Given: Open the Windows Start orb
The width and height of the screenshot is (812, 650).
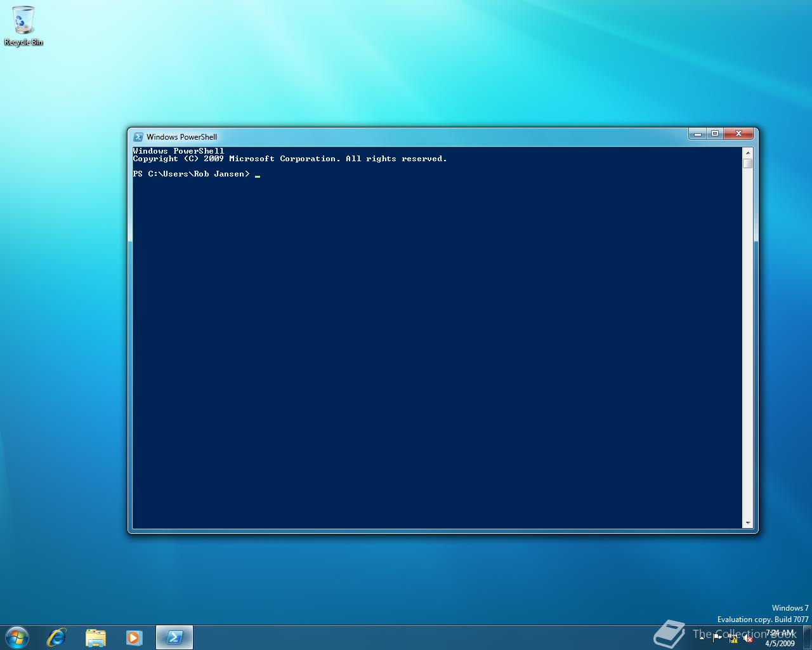Looking at the screenshot, I should point(17,637).
